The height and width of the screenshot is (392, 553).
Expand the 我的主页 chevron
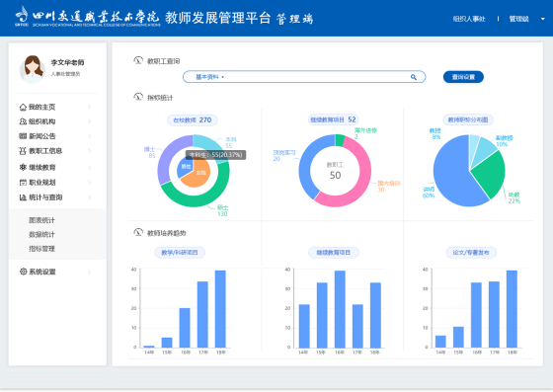[x=90, y=107]
